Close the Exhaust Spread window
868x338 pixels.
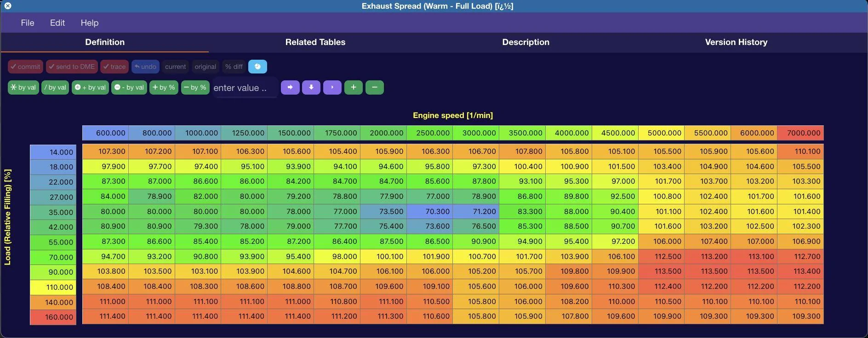pos(8,6)
